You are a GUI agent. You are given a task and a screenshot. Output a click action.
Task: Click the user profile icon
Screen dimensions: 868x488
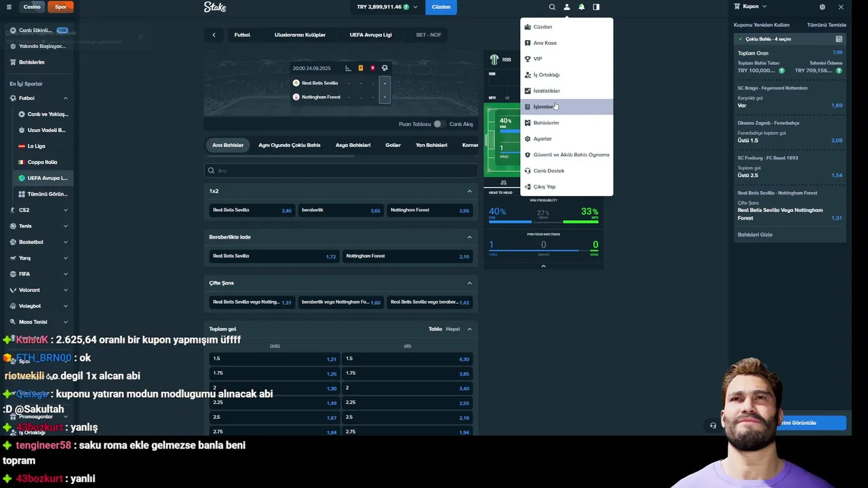point(567,7)
